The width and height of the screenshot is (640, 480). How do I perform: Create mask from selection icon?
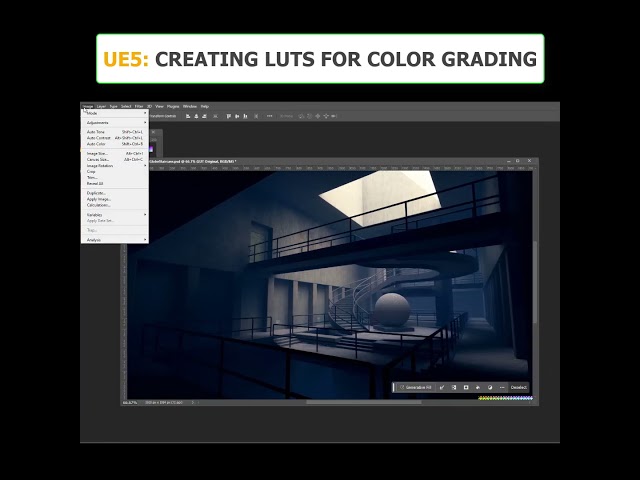(466, 387)
